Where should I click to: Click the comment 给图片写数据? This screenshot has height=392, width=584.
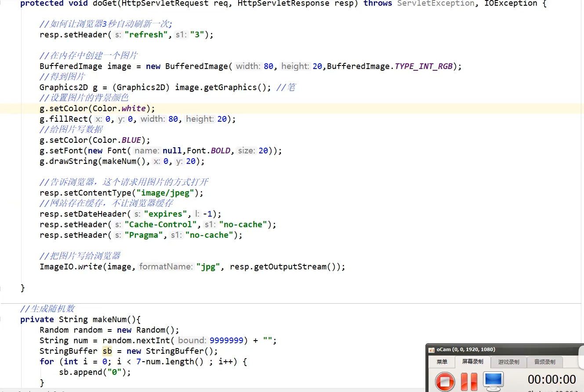pos(71,130)
